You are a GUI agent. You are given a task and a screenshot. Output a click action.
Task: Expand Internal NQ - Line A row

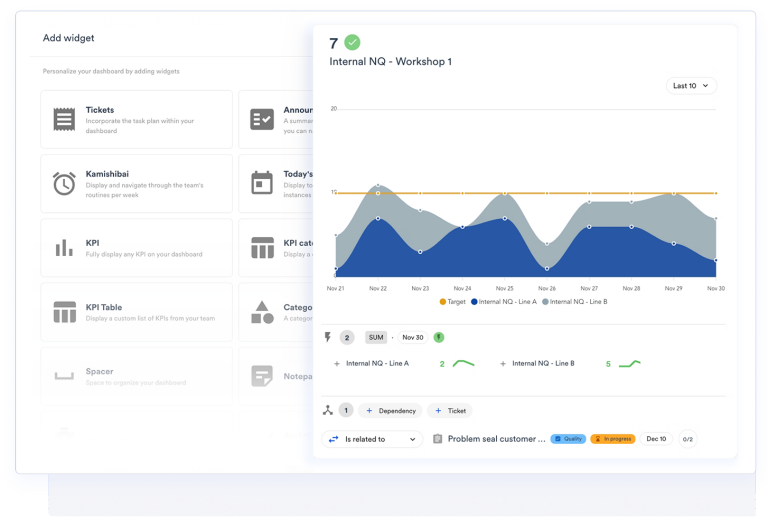click(336, 364)
